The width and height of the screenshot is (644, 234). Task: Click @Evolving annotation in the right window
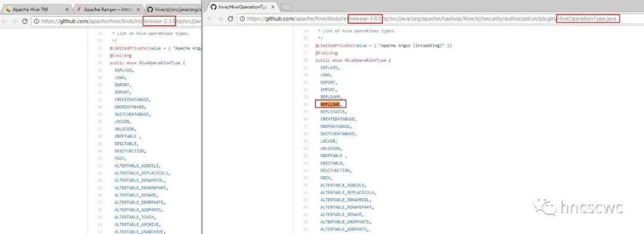[327, 52]
